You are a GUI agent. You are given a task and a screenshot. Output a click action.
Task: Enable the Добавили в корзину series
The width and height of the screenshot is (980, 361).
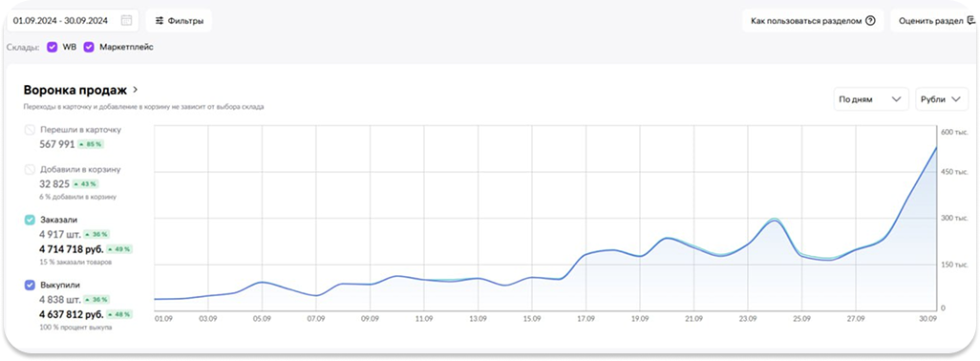[x=30, y=169]
